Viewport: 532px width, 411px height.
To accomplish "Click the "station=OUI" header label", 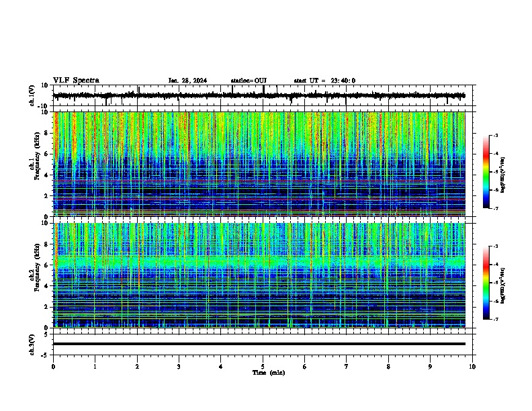I will 249,81.
